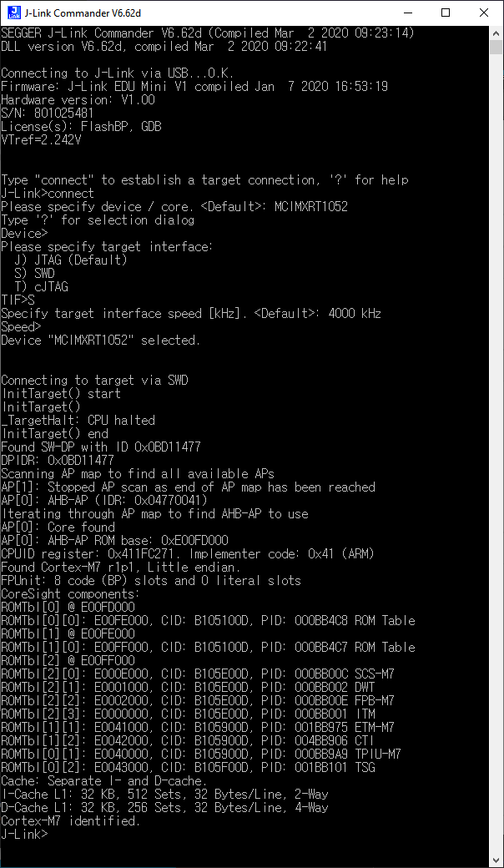Click the J-Link application icon in title bar
The width and height of the screenshot is (504, 868).
pos(15,13)
